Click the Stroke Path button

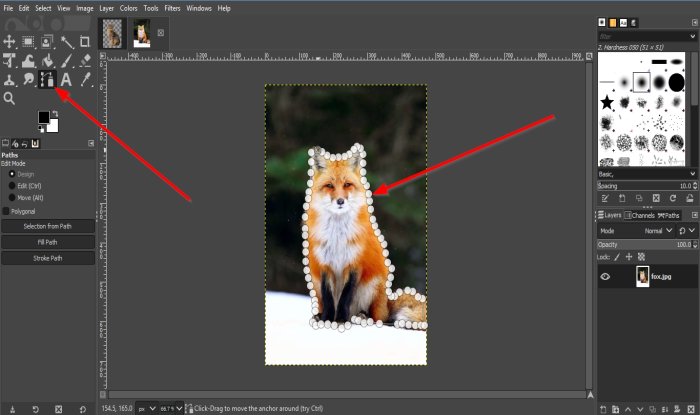tap(48, 258)
